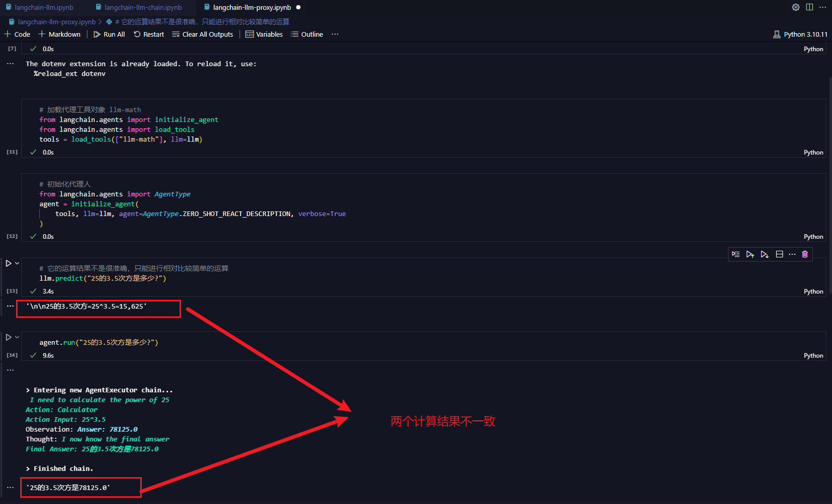832x504 pixels.
Task: Open output menu beside '25的3.5次方是78125.0' result
Action: 10,487
